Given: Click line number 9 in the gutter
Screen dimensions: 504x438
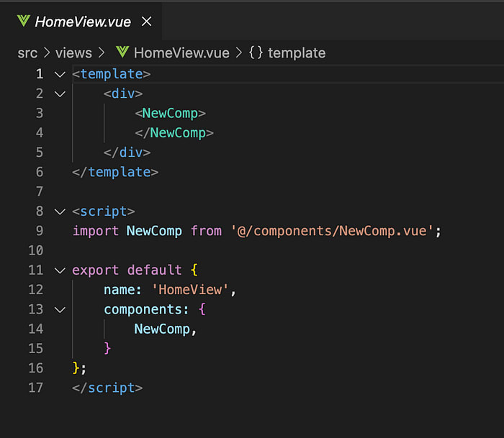Looking at the screenshot, I should click(x=39, y=231).
